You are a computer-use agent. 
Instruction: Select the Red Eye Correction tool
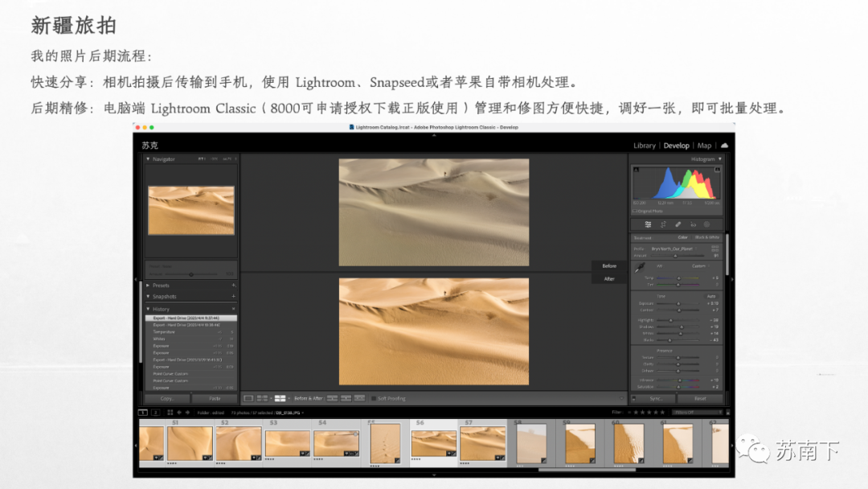click(x=693, y=224)
